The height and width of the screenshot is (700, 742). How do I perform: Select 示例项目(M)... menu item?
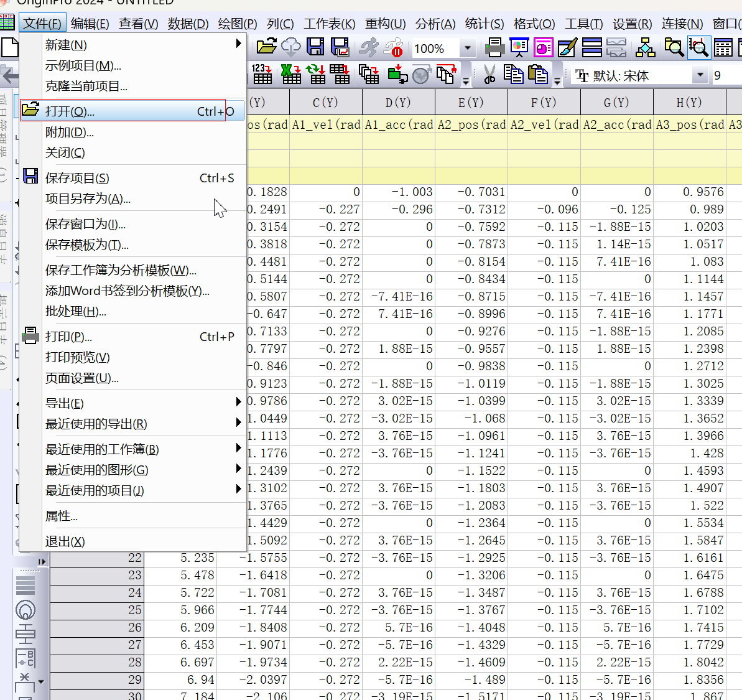click(x=133, y=65)
